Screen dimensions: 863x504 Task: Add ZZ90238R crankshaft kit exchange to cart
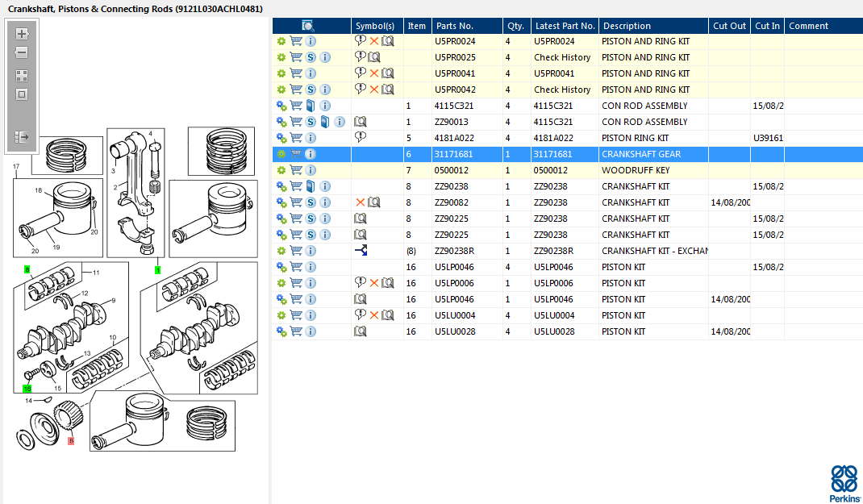(x=296, y=251)
